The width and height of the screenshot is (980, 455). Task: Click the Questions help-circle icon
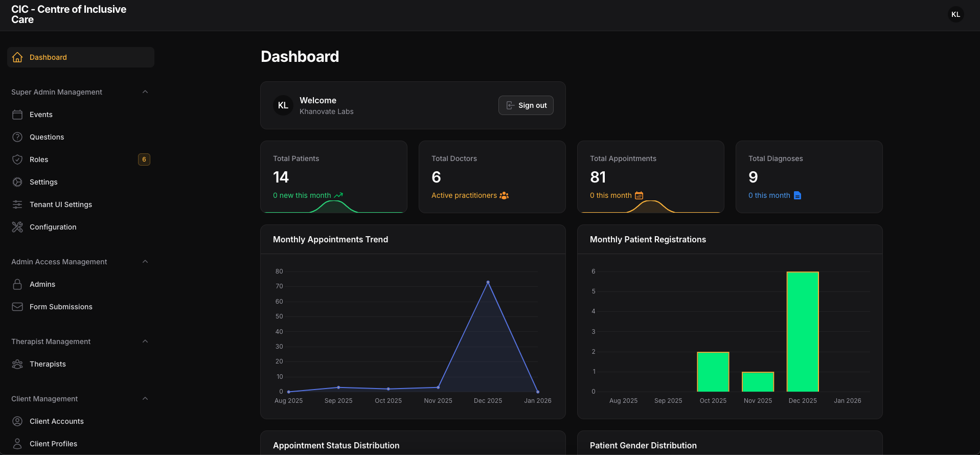click(17, 137)
